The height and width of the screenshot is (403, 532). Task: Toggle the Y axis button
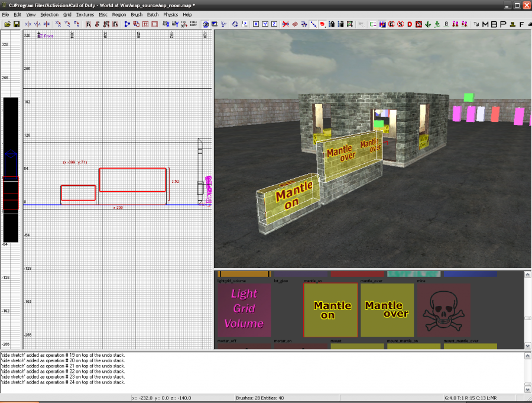[265, 24]
